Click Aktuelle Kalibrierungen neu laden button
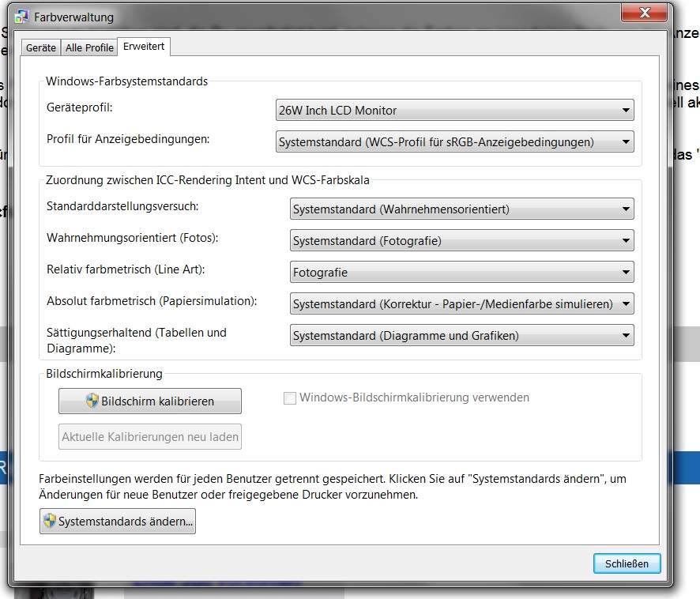The image size is (700, 599). pyautogui.click(x=150, y=436)
